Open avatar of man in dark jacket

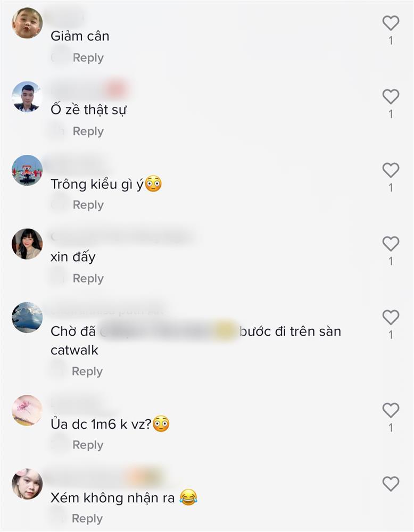[27, 97]
